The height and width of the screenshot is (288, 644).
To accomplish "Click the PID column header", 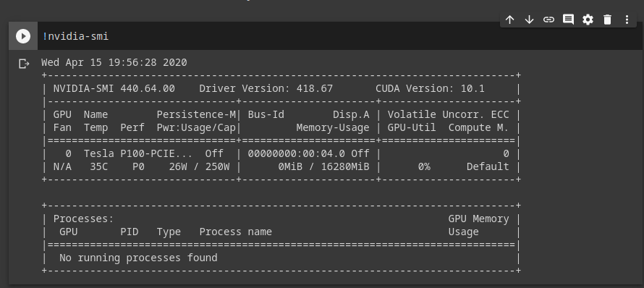I will [130, 232].
